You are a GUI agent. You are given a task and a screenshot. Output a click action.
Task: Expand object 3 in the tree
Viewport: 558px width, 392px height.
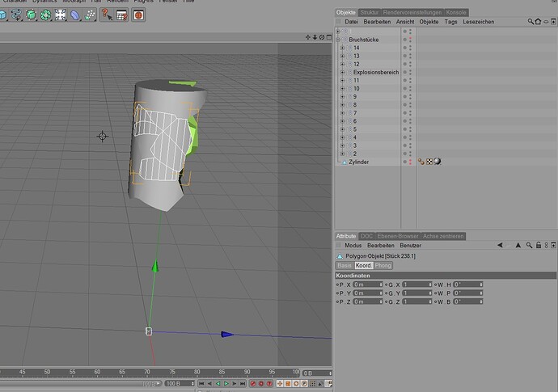pyautogui.click(x=342, y=145)
